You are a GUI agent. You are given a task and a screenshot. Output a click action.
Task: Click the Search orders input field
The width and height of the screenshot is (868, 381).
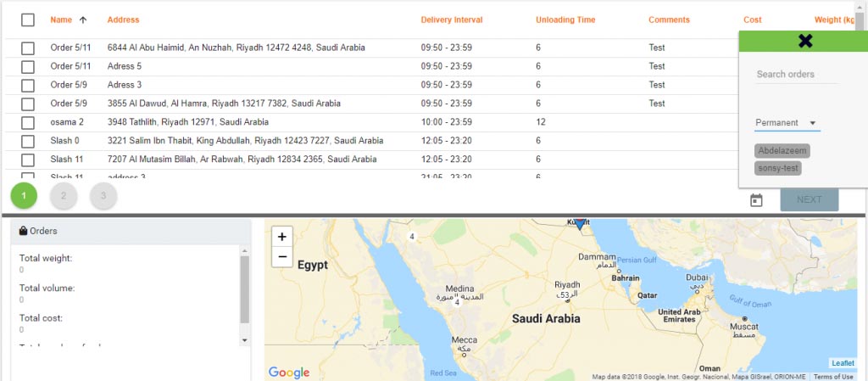[797, 74]
